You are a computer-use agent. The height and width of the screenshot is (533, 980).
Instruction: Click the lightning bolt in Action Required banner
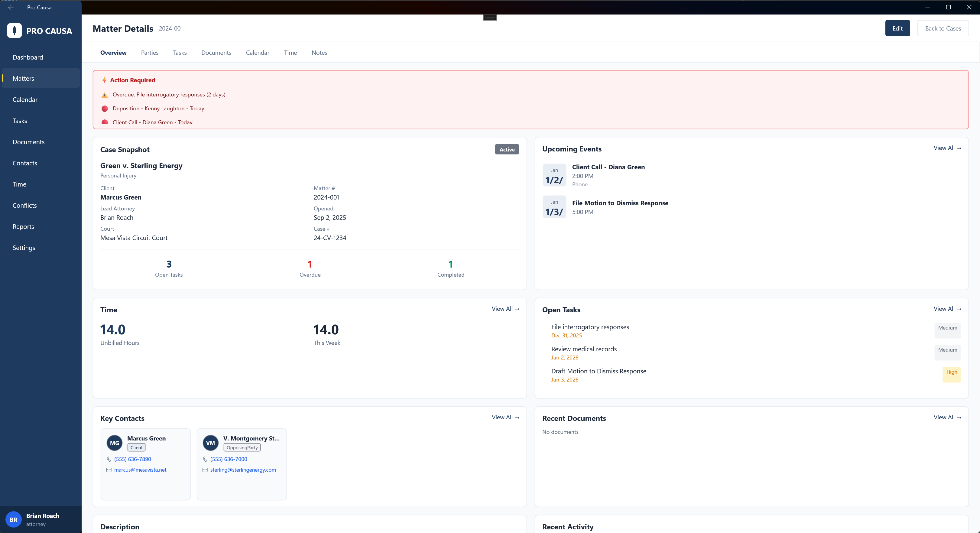[104, 80]
